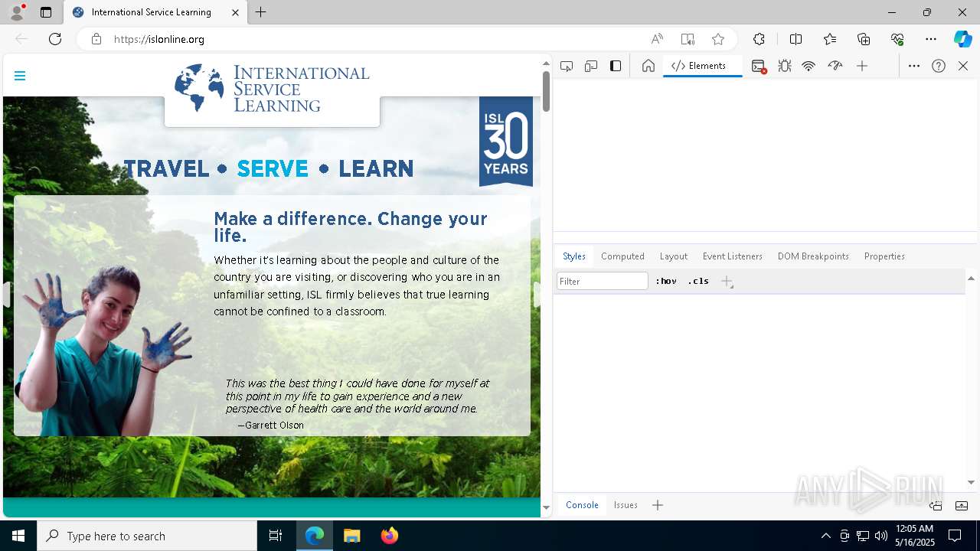Click the page scrollbar down arrow
The width and height of the screenshot is (980, 551).
(546, 507)
